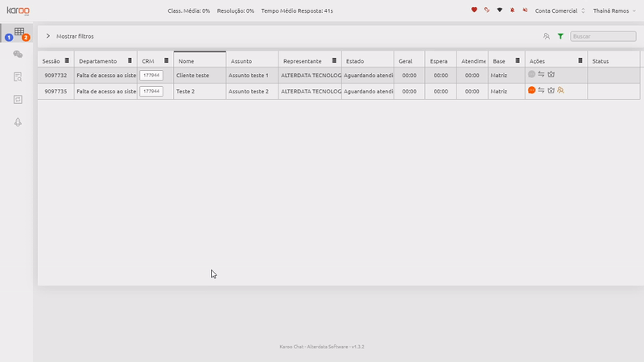The image size is (644, 362).
Task: Sort by the Geral column header
Action: tap(409, 61)
